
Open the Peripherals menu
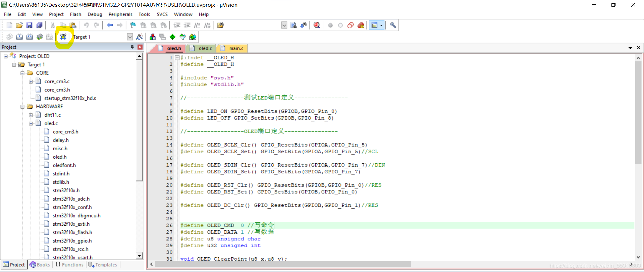pyautogui.click(x=120, y=14)
